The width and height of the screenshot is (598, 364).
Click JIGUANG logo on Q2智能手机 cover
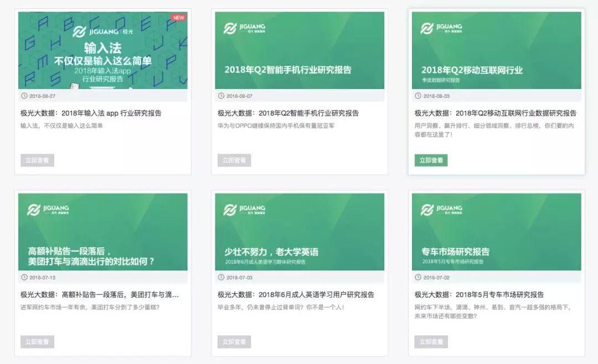pos(245,28)
